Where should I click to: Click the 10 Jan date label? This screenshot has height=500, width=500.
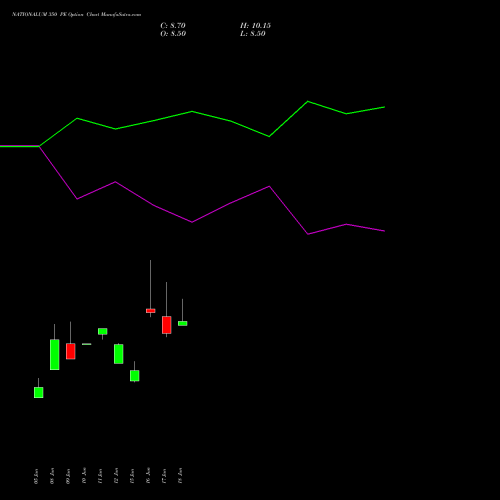84,475
